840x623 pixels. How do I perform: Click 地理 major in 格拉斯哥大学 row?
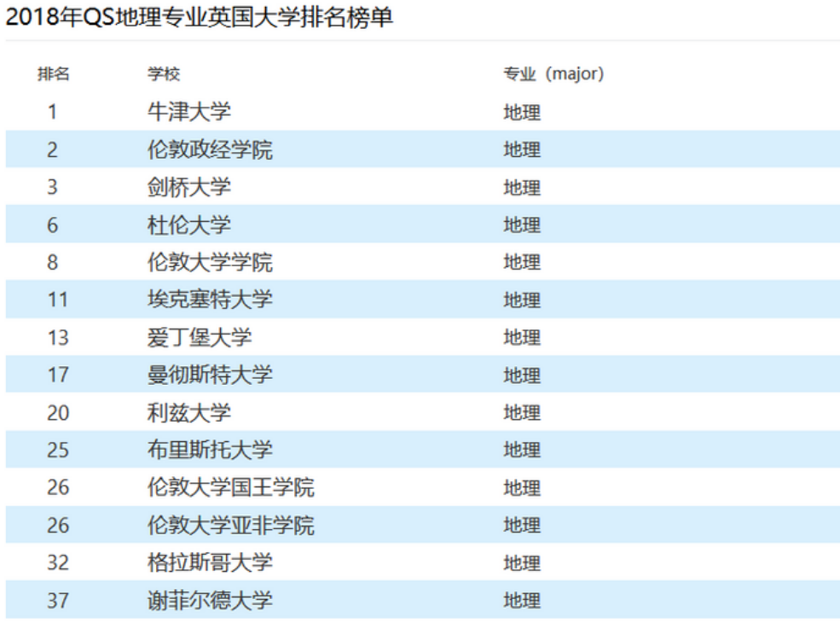coord(522,563)
